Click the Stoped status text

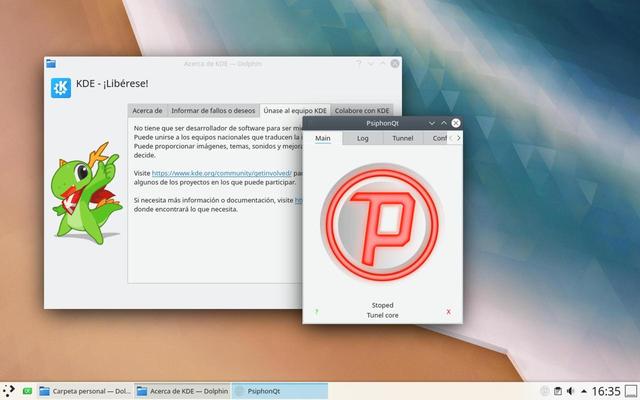click(382, 305)
